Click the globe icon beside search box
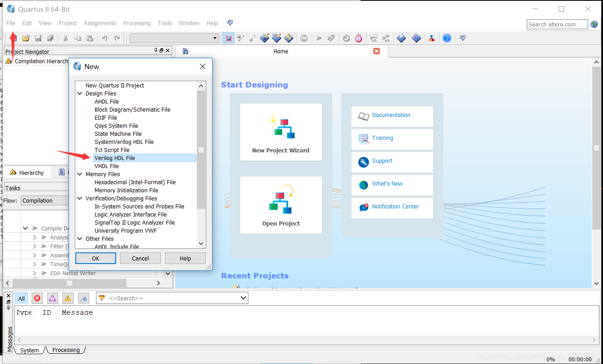The height and width of the screenshot is (364, 603). click(594, 24)
